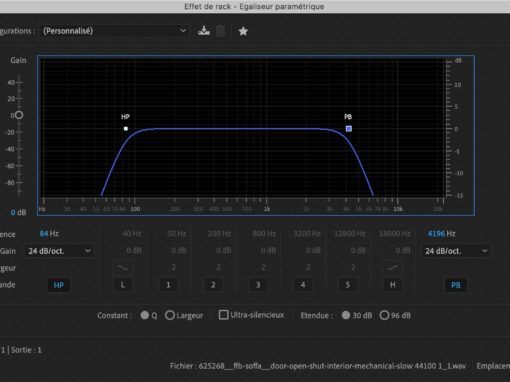Click the 18000 Hz H band frequency
Screen dimensions: 510x382
click(395, 234)
